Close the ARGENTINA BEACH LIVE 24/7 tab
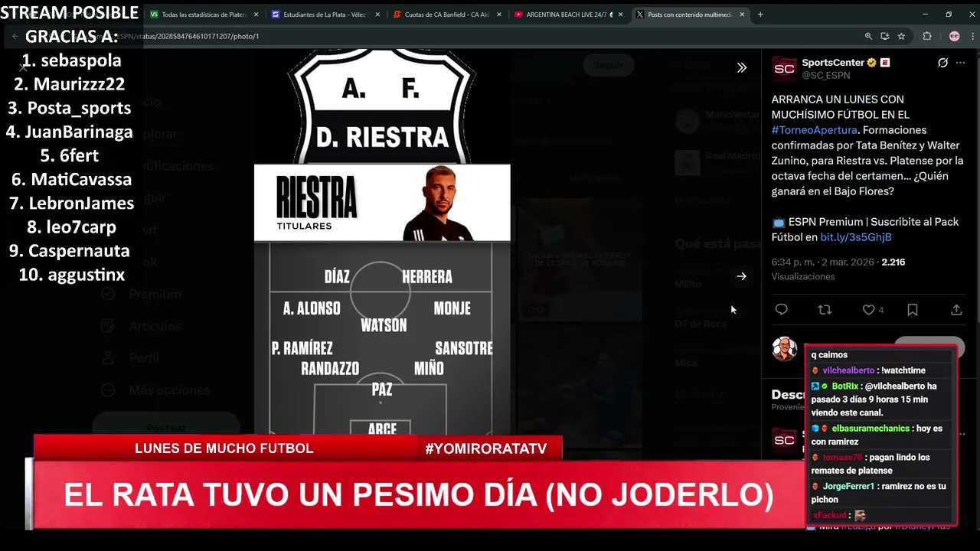 [x=620, y=15]
